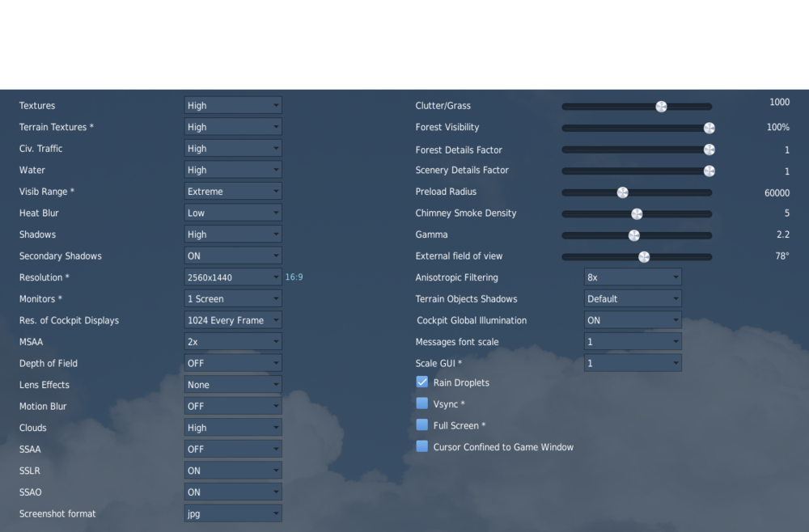Enable Full Screen mode
809x532 pixels.
(421, 424)
